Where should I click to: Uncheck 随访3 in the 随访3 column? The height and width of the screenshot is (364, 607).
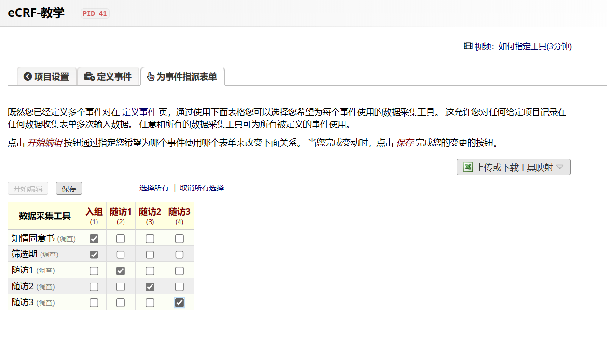(x=179, y=302)
